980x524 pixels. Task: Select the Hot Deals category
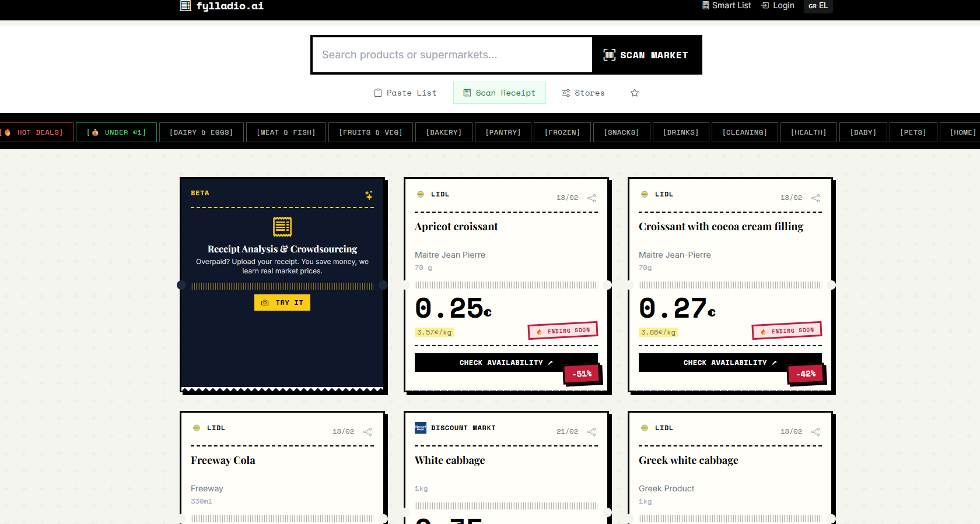36,132
